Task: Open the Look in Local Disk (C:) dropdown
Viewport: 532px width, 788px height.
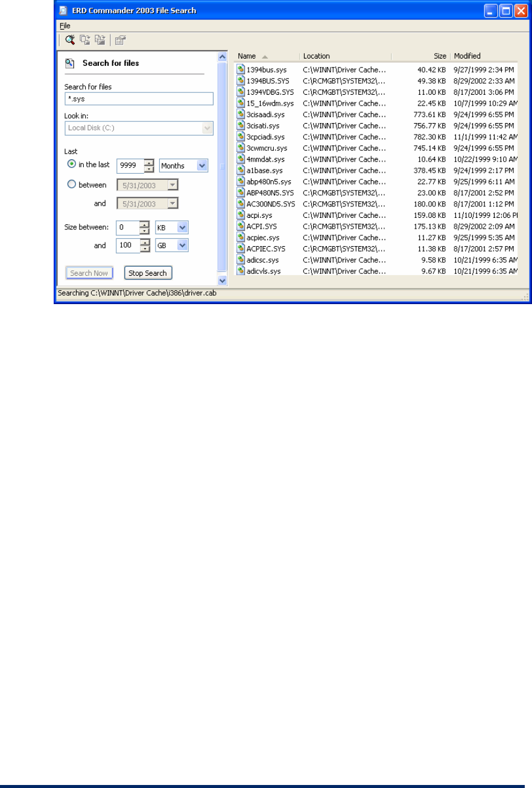Action: (207, 128)
